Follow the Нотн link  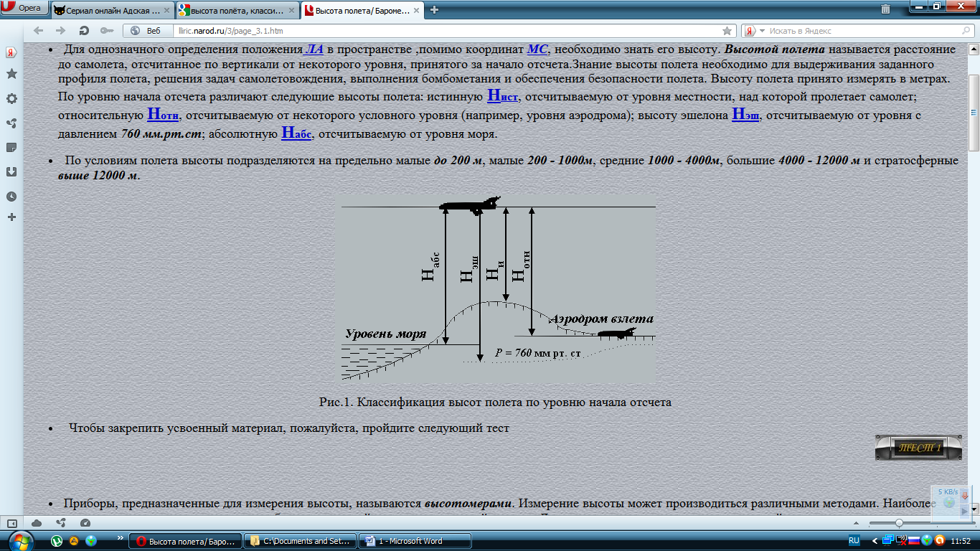coord(163,115)
